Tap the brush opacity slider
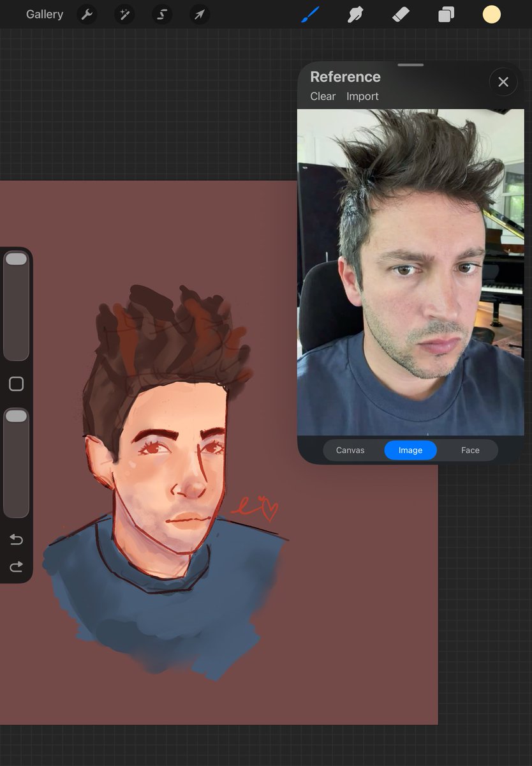The width and height of the screenshot is (532, 766). point(16,463)
